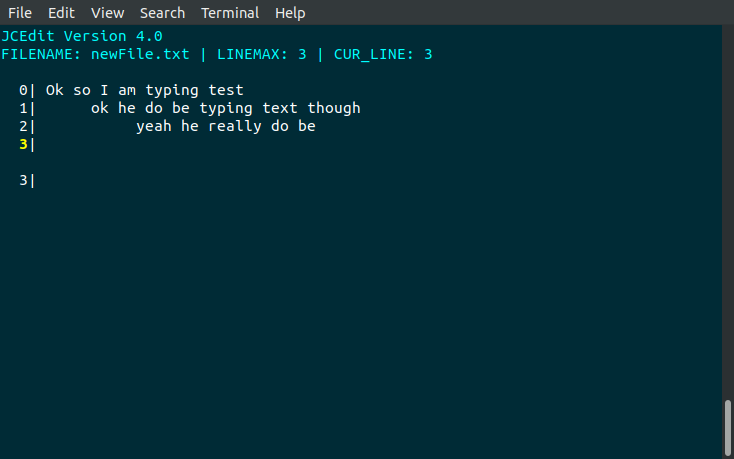This screenshot has width=734, height=459.
Task: Click the LINEMAX: 3 status text
Action: [x=262, y=54]
